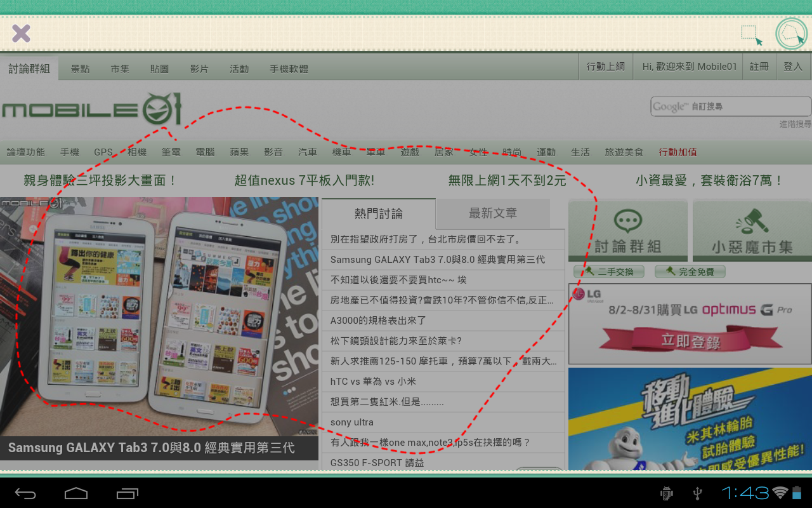Image resolution: width=812 pixels, height=508 pixels.
Task: Click the 無限上網1天不到2元 promo link
Action: pyautogui.click(x=507, y=180)
